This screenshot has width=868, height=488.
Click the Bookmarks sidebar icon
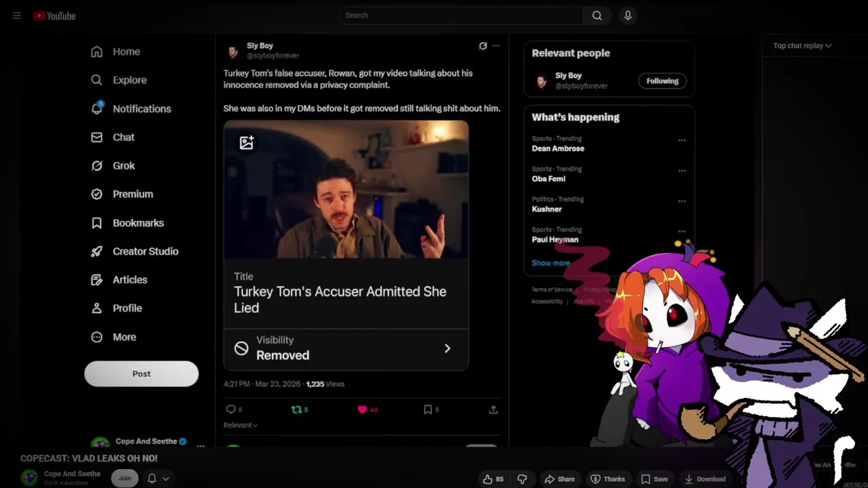click(97, 223)
